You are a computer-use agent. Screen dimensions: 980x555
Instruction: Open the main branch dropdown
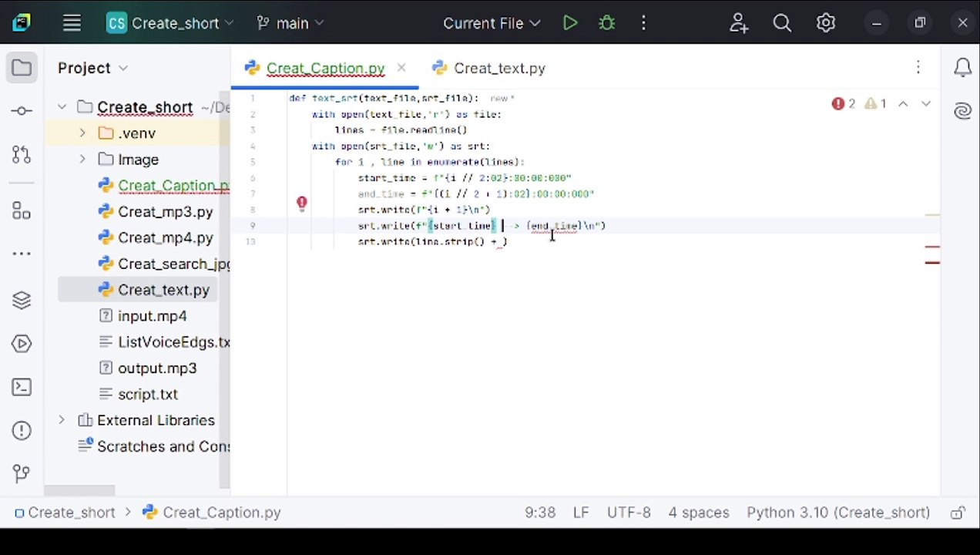point(290,23)
